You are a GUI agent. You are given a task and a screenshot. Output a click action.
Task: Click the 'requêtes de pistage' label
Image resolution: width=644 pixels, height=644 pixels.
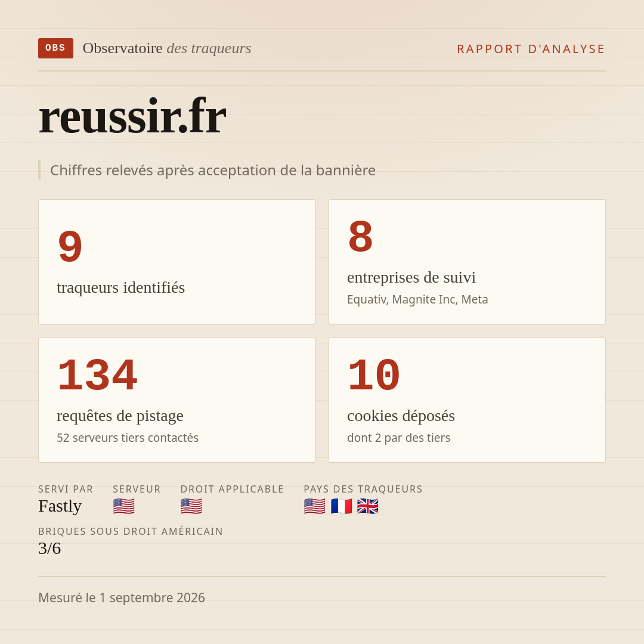tap(120, 416)
